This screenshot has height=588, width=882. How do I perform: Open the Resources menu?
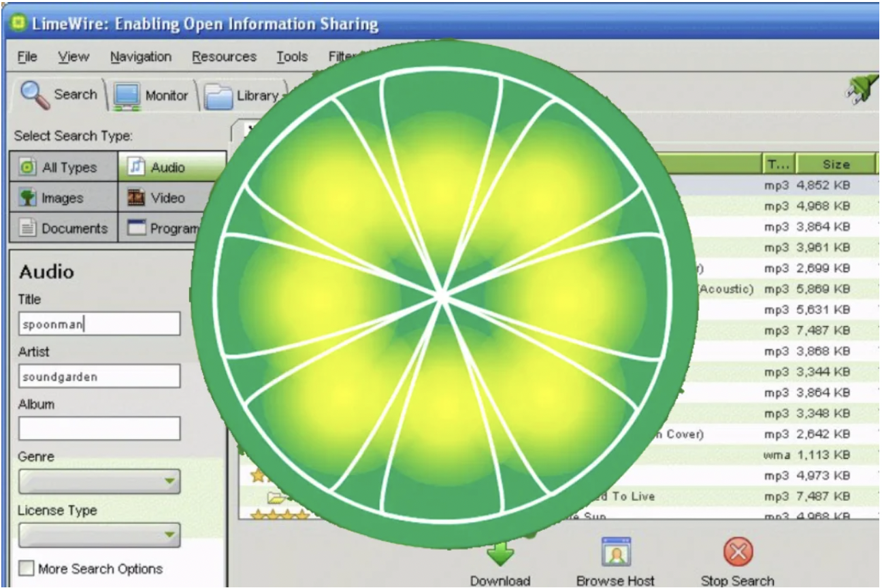pos(224,57)
